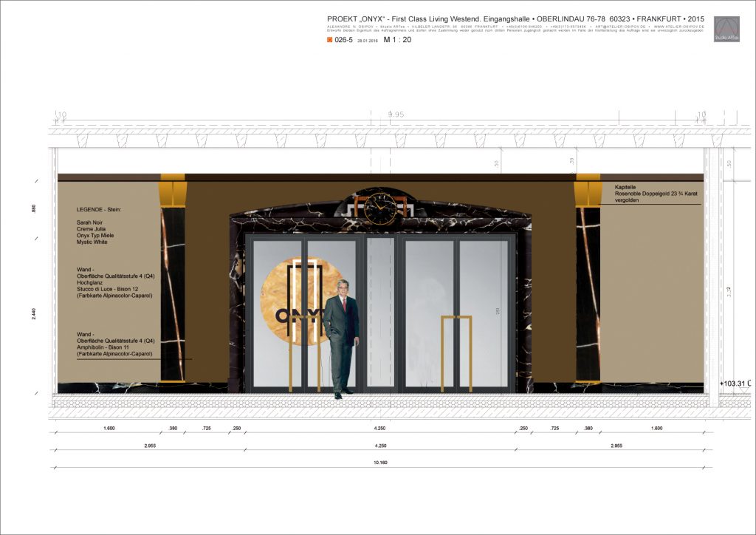Click the 10.160 total width dimension

click(x=381, y=464)
